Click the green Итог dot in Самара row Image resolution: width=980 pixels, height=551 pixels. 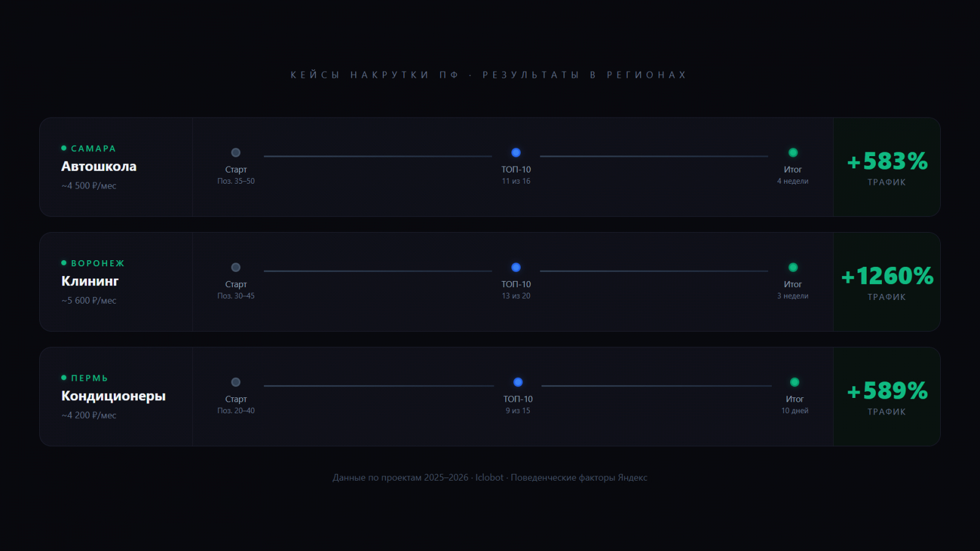pyautogui.click(x=793, y=152)
